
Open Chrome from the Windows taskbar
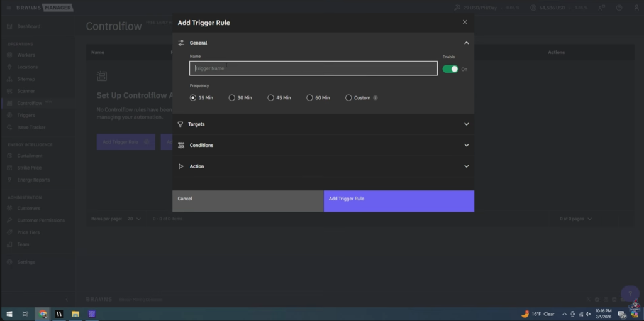[x=43, y=313]
